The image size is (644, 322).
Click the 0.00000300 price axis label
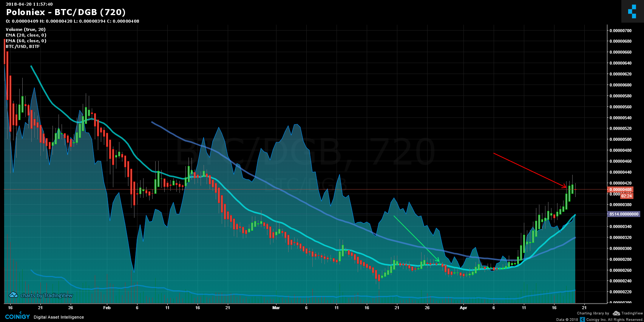[x=620, y=248]
